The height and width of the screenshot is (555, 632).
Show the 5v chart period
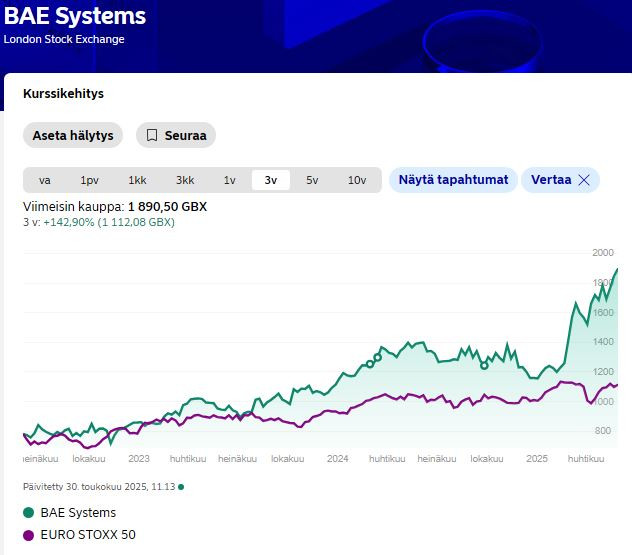[312, 180]
